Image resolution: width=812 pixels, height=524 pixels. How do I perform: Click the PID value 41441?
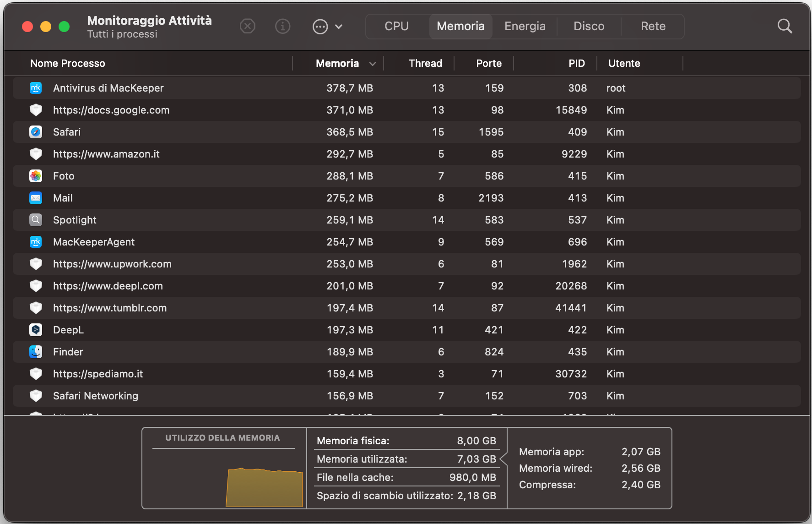(571, 308)
